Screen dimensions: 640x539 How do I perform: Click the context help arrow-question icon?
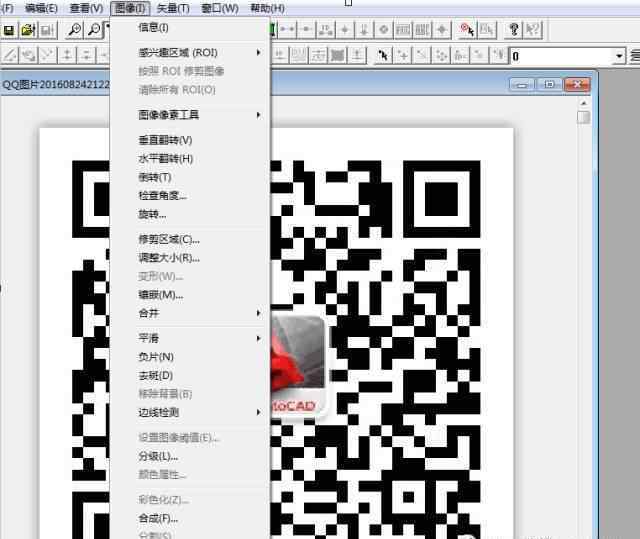533,30
